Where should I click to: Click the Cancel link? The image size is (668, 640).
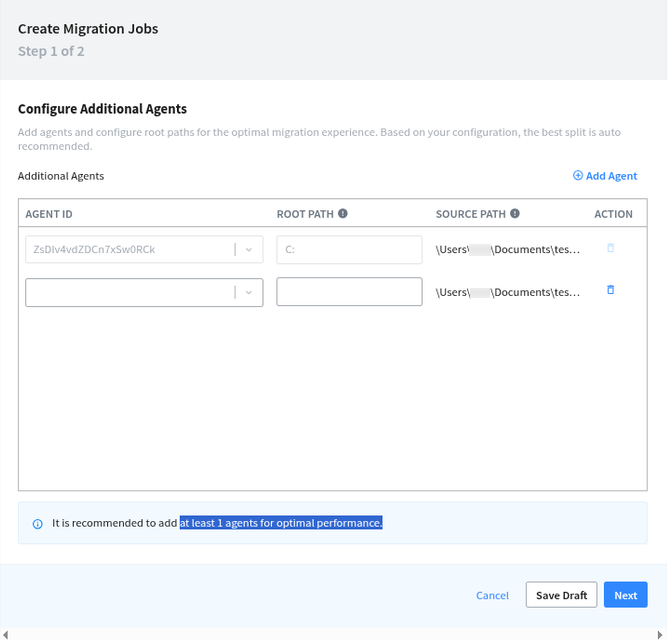point(492,595)
